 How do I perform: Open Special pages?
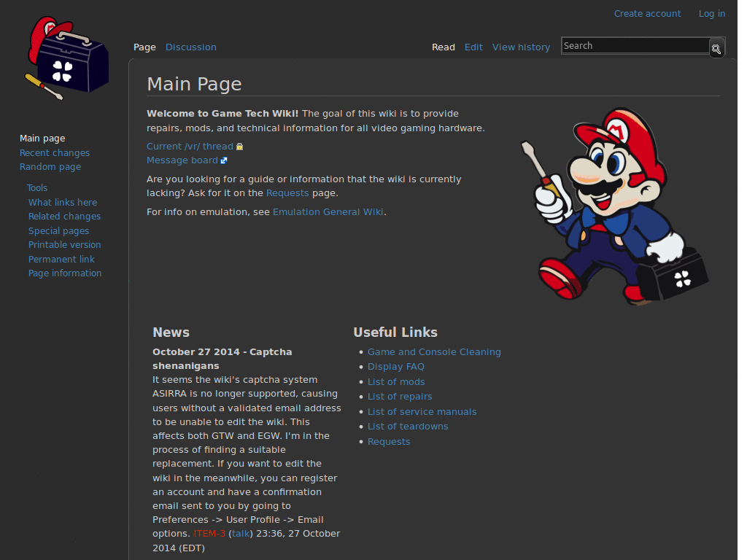pos(58,231)
